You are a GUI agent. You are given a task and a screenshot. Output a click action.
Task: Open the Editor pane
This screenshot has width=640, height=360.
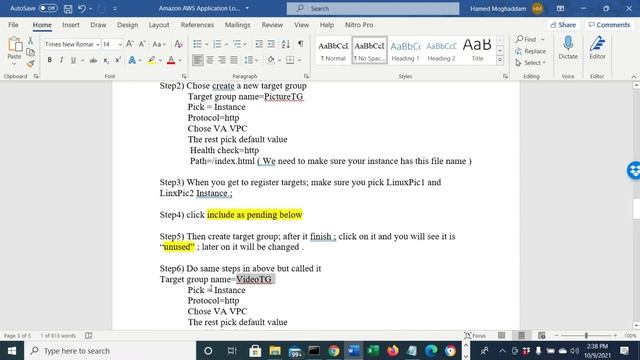click(x=597, y=48)
